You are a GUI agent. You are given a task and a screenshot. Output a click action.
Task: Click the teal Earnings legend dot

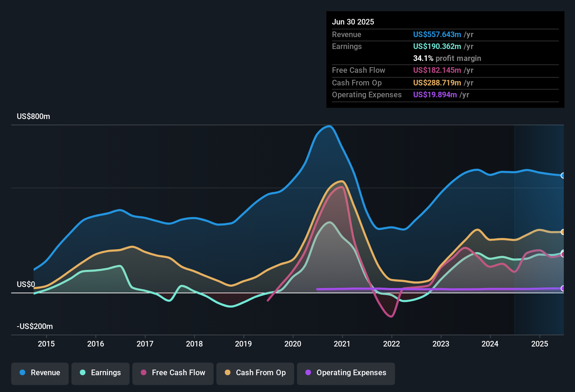pos(83,373)
